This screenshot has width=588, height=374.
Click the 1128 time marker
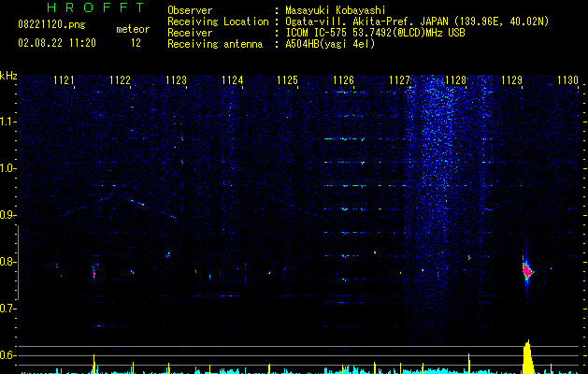[455, 80]
